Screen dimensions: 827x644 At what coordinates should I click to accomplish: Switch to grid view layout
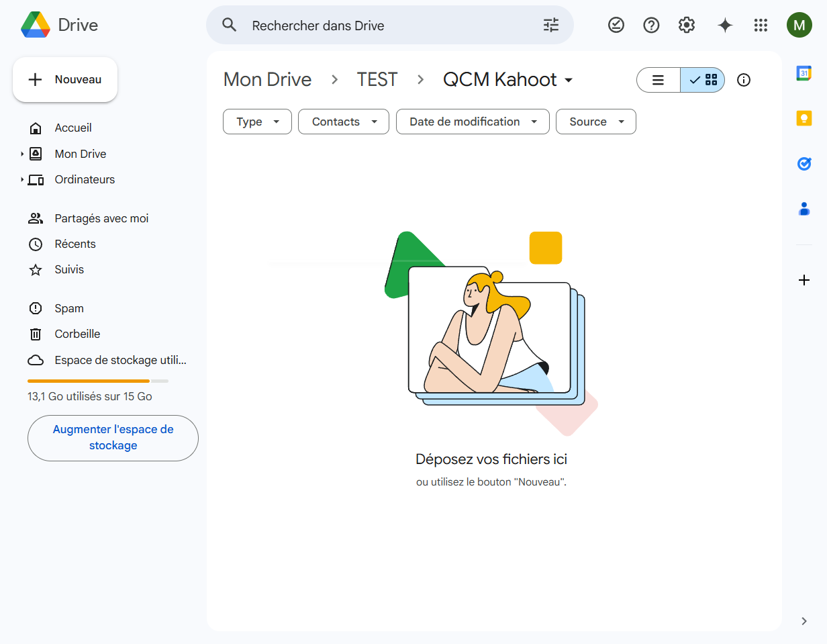pyautogui.click(x=703, y=80)
